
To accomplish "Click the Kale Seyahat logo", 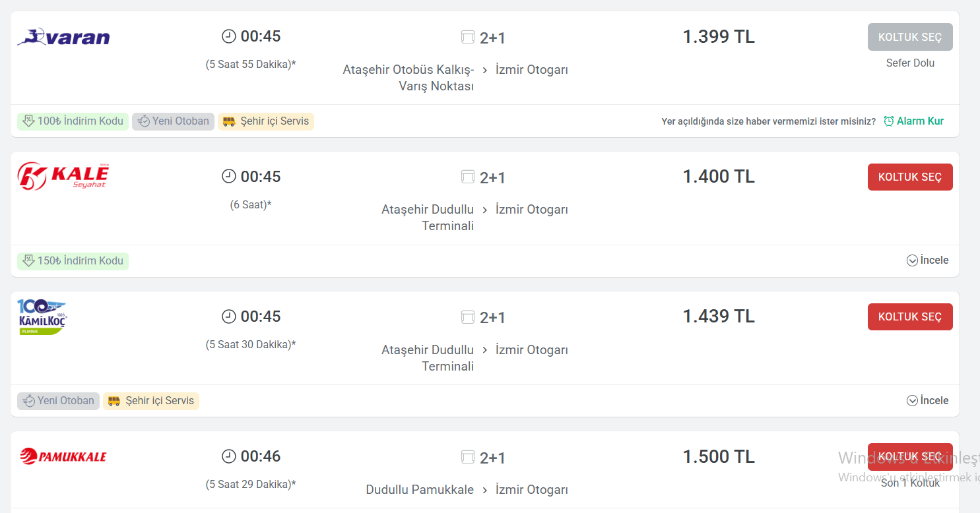I will point(63,177).
